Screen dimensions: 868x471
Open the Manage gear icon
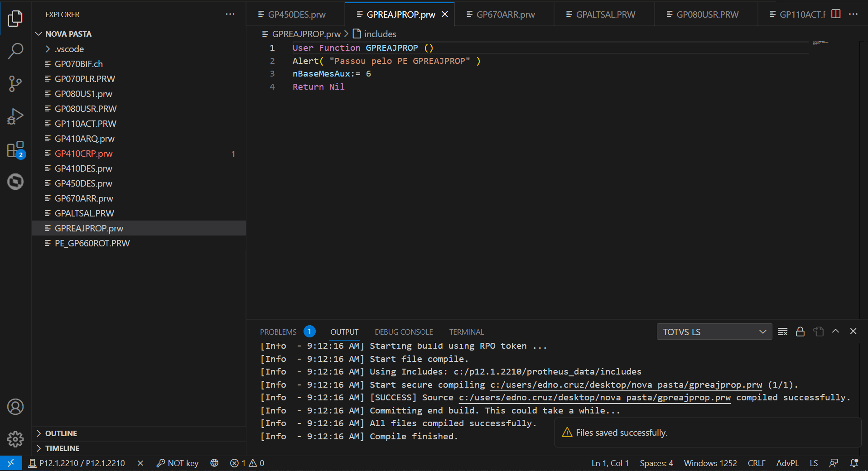pos(15,439)
